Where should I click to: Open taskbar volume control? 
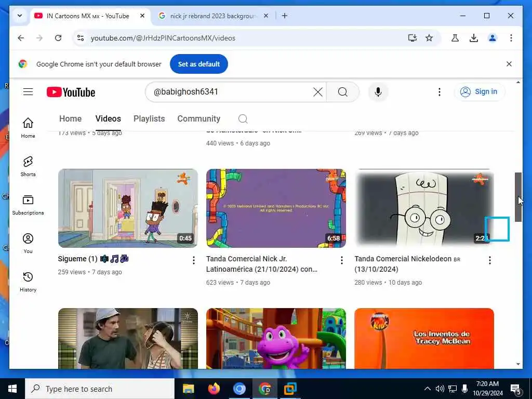coord(440,389)
